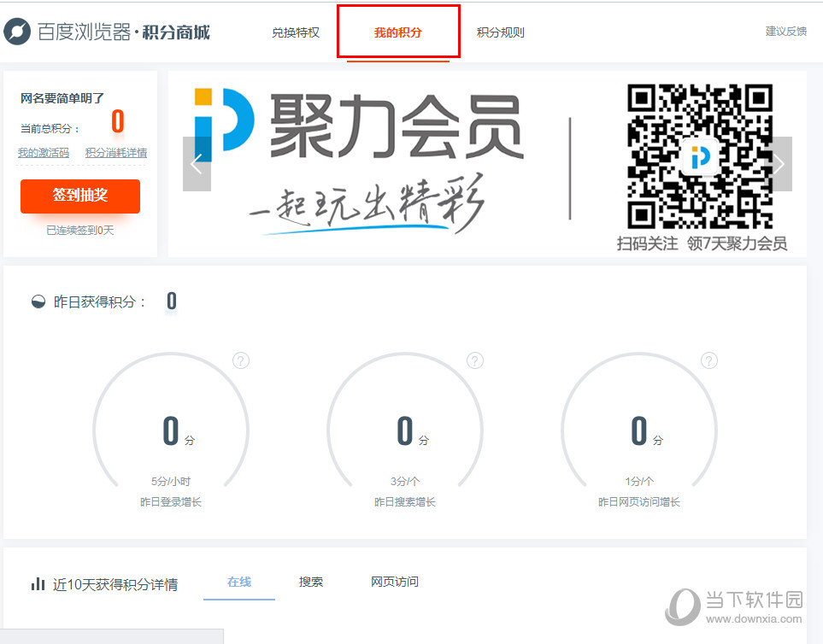Show the previous banner with the left arrow

click(x=197, y=163)
